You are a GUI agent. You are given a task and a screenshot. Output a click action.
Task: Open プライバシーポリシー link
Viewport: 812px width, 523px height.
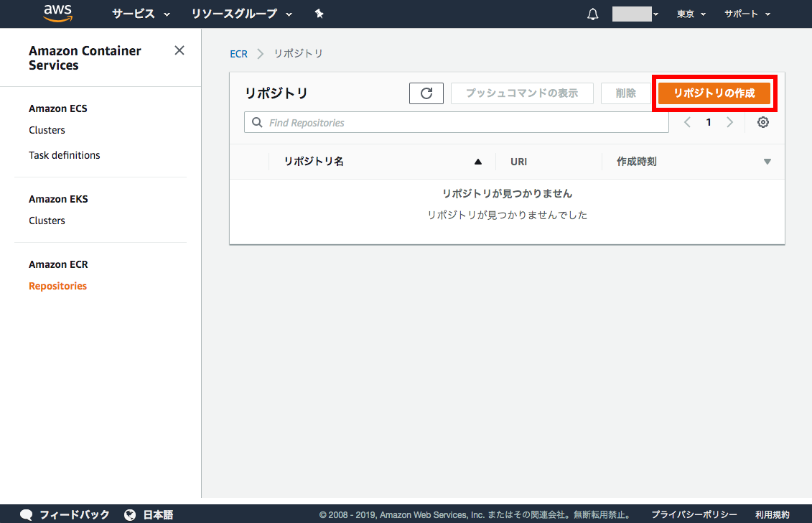694,514
